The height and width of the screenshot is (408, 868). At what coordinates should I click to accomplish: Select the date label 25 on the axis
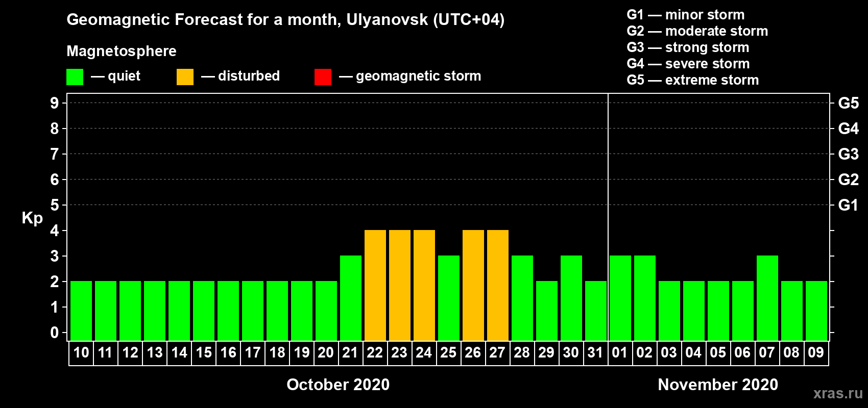(448, 352)
